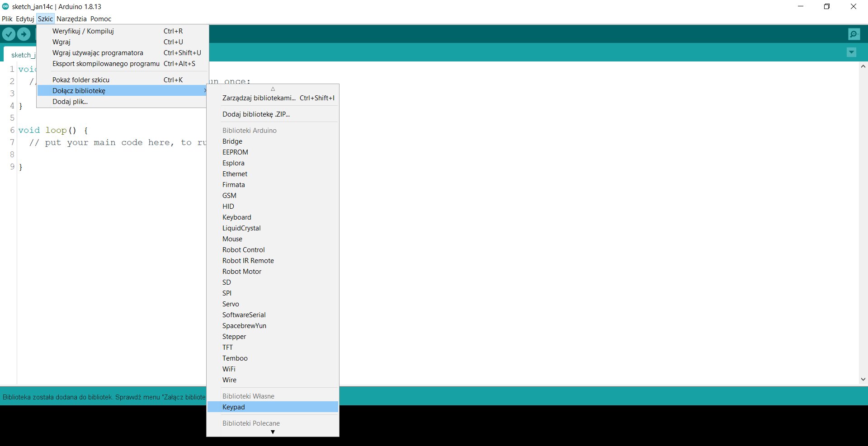Screen dimensions: 868x446
Task: Open the Serial Monitor magnifier icon
Action: (x=854, y=34)
